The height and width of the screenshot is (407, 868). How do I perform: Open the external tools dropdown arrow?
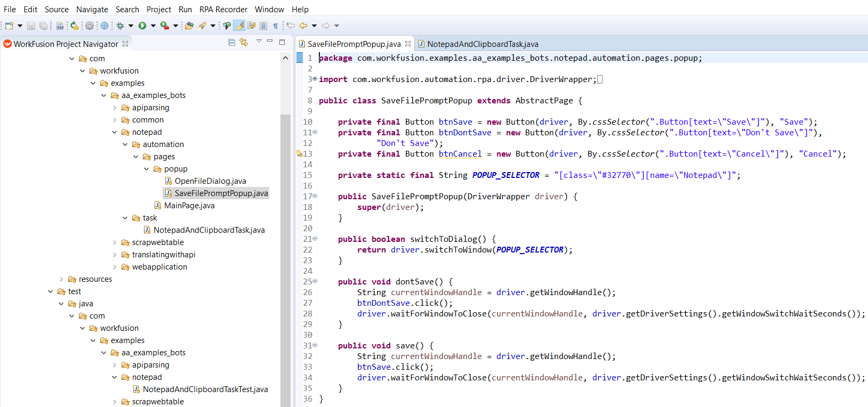(x=175, y=26)
